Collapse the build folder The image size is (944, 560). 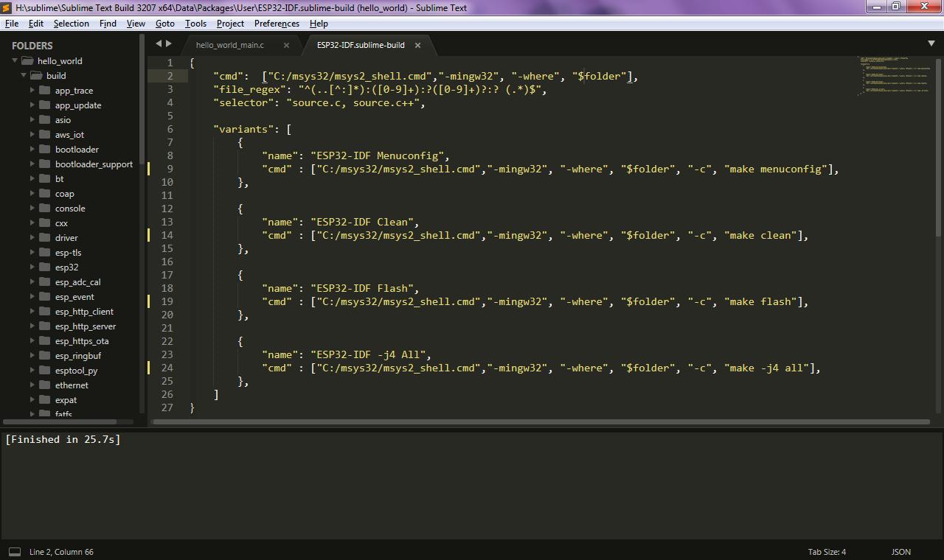pyautogui.click(x=24, y=76)
